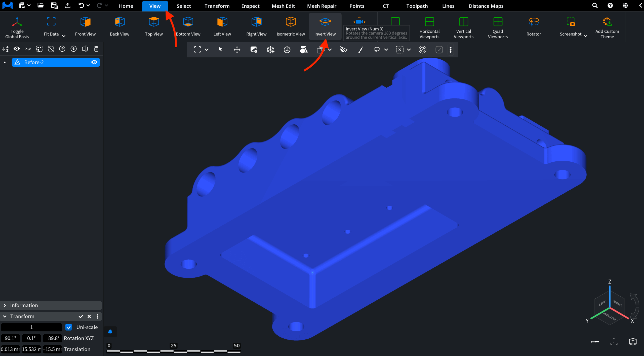Delete selected object with trash icon
The height and width of the screenshot is (356, 644).
[96, 49]
